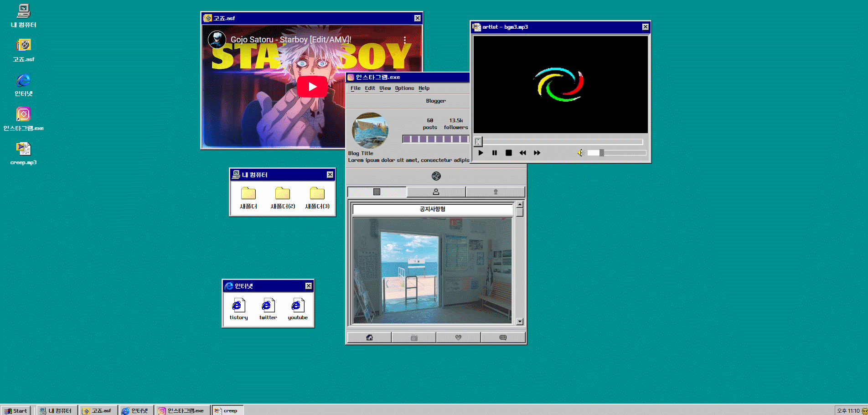Stop playback in the bgm3.mp3 player
Screen dimensions: 868x415
509,153
